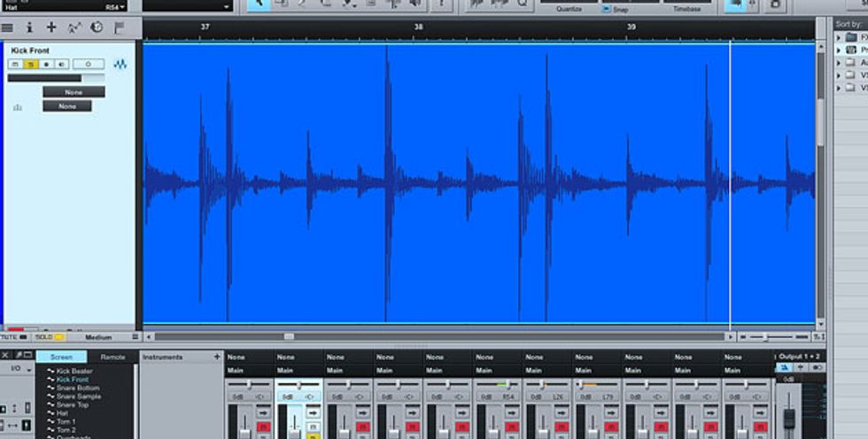Arm record on Kick Front track
868x439 pixels.
46,64
